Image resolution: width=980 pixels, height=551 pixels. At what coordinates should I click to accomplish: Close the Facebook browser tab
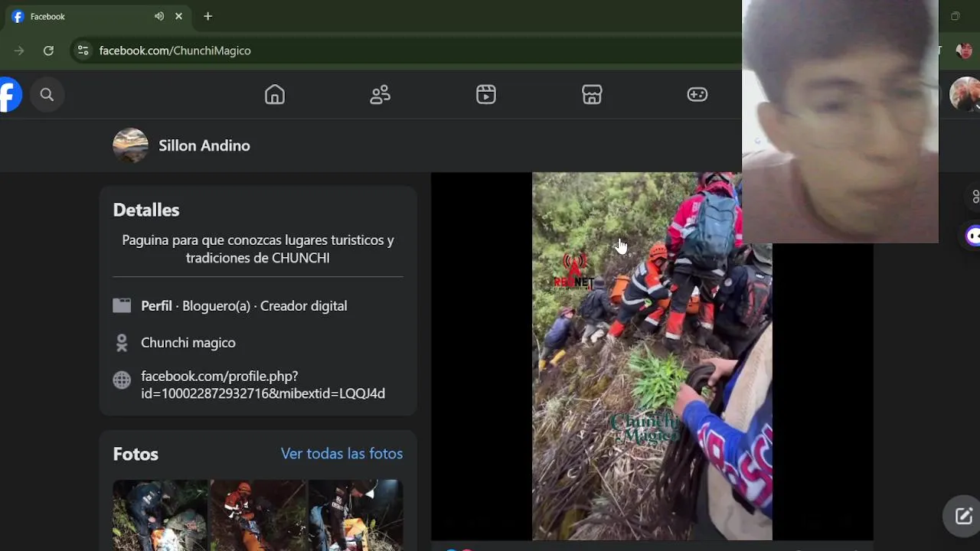coord(178,16)
